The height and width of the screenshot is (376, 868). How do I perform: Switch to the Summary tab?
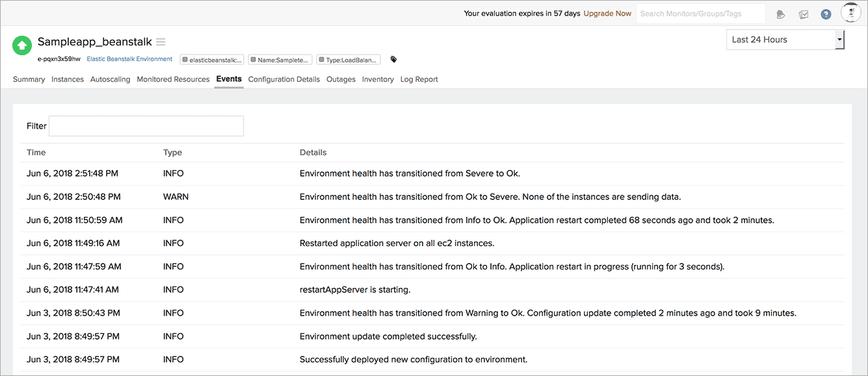[29, 79]
